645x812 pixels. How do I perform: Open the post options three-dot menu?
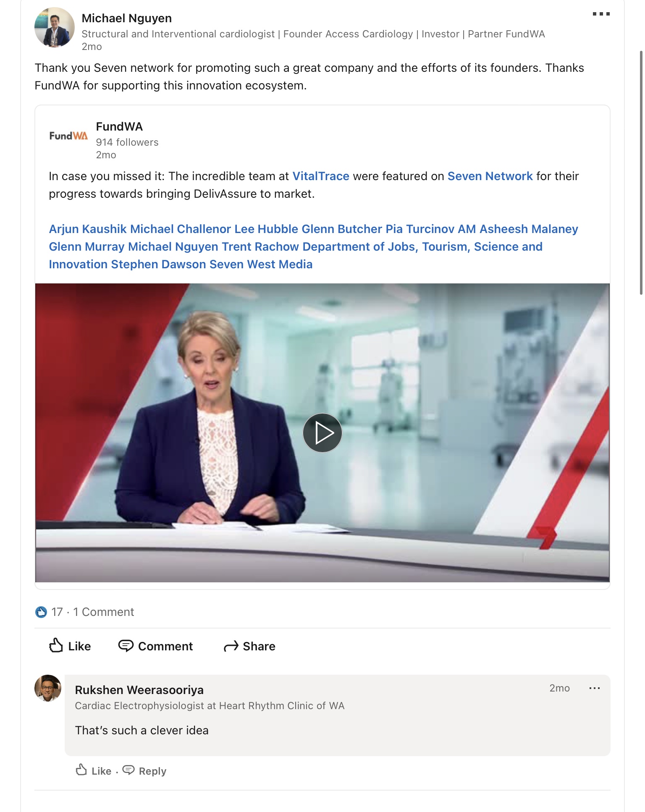(600, 14)
